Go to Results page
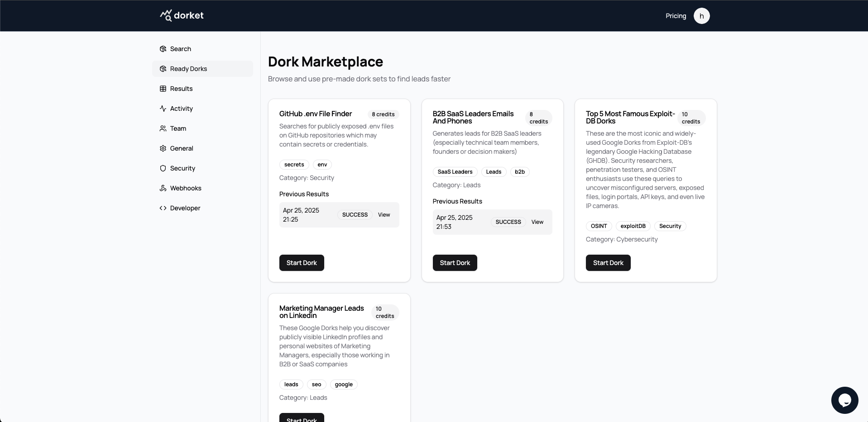The width and height of the screenshot is (868, 422). pyautogui.click(x=202, y=89)
